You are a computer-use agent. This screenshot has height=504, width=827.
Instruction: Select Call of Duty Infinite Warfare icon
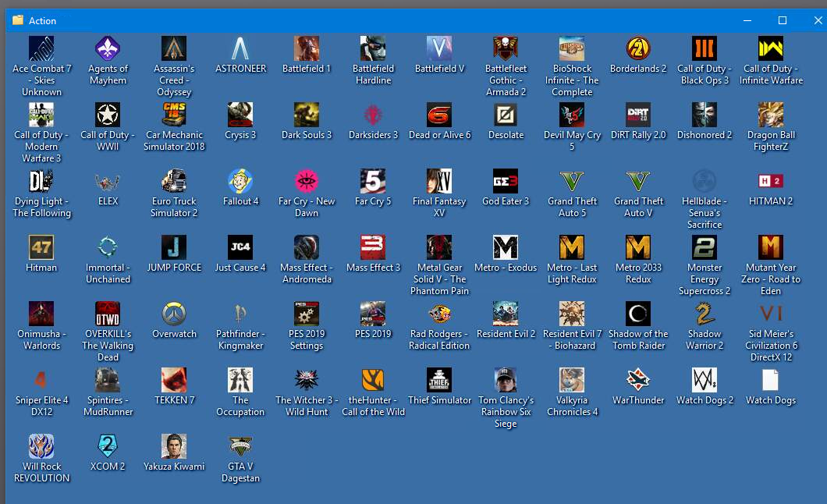[771, 48]
